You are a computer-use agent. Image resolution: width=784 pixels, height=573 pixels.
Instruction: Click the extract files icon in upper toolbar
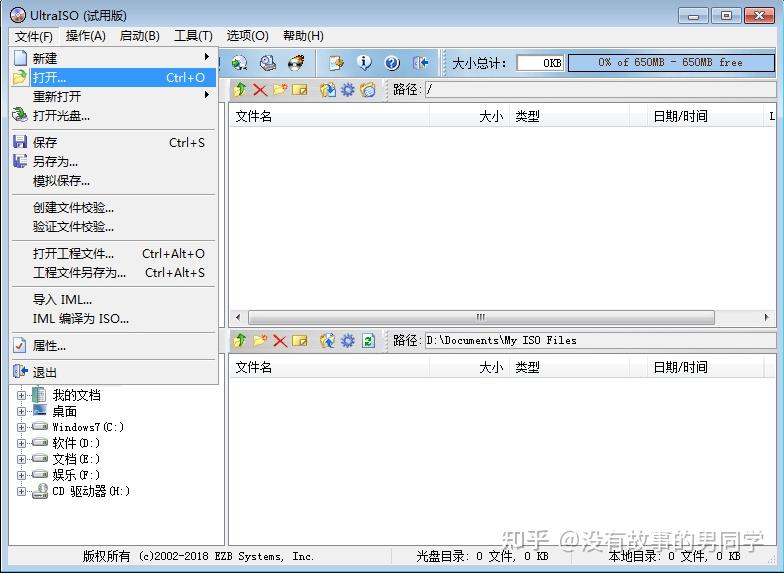[x=328, y=90]
